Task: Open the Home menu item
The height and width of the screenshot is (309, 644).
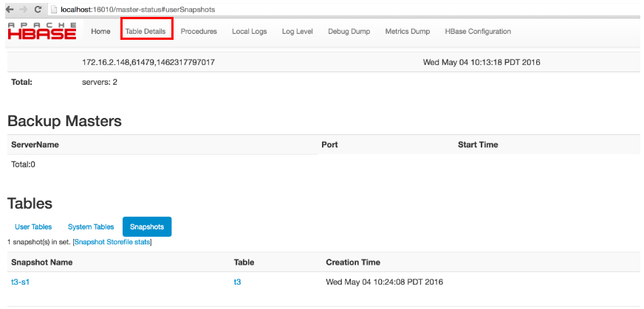Action: [100, 31]
